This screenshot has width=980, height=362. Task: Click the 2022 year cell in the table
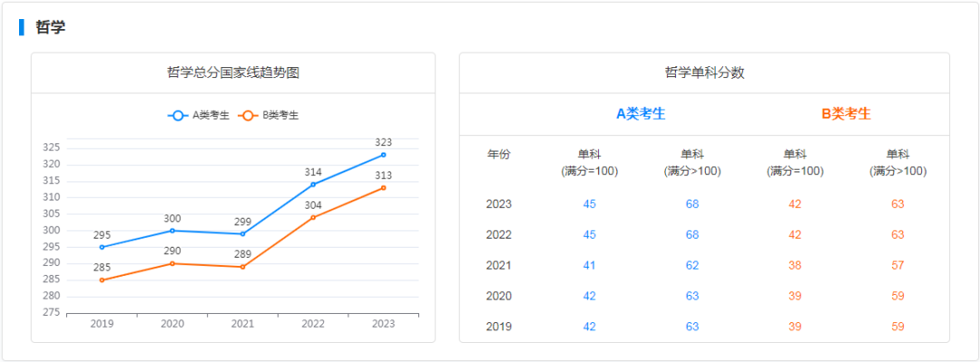pos(499,234)
